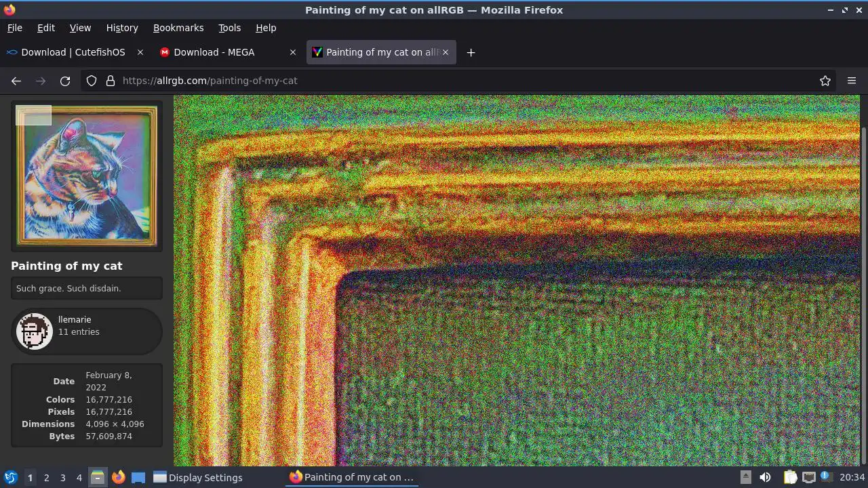Open the llemarie author profile link

[x=75, y=319]
